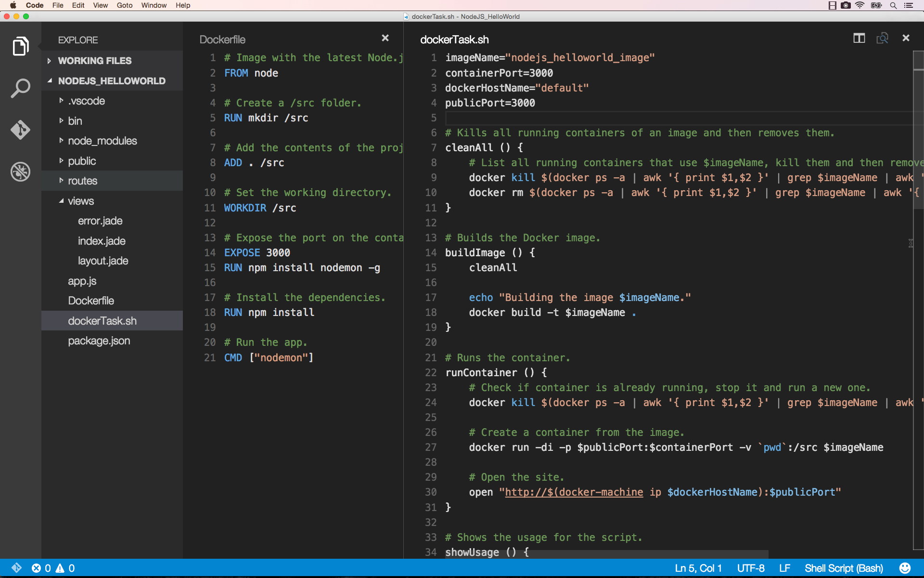Viewport: 924px width, 578px height.
Task: Click the Split Editor icon in dockerTask.sh
Action: pyautogui.click(x=859, y=38)
